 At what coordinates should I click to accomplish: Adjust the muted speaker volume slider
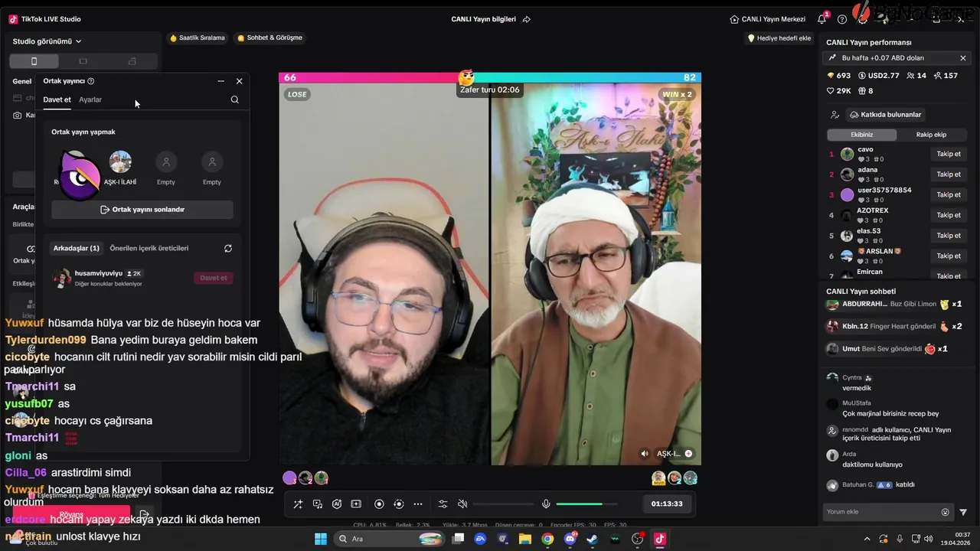503,504
